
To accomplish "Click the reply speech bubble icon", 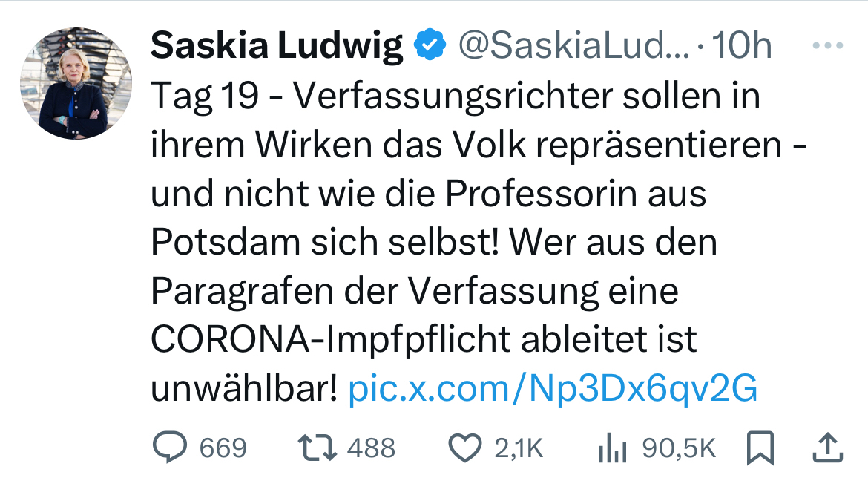I will [169, 448].
